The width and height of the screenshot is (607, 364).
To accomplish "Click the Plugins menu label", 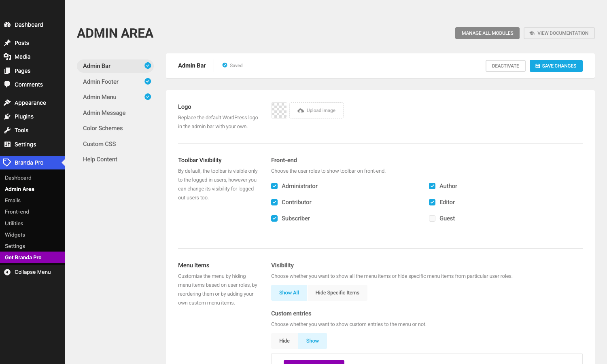I will (x=24, y=116).
